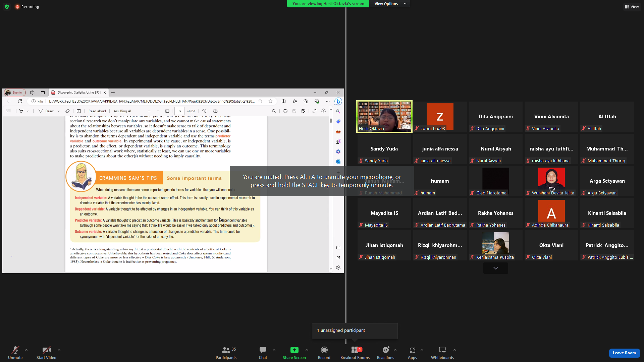Select Wunihani Devita Jelita's video thumbnail

click(x=551, y=181)
